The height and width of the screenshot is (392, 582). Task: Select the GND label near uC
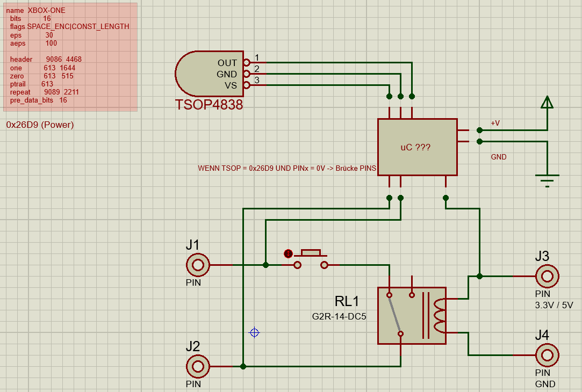click(499, 157)
